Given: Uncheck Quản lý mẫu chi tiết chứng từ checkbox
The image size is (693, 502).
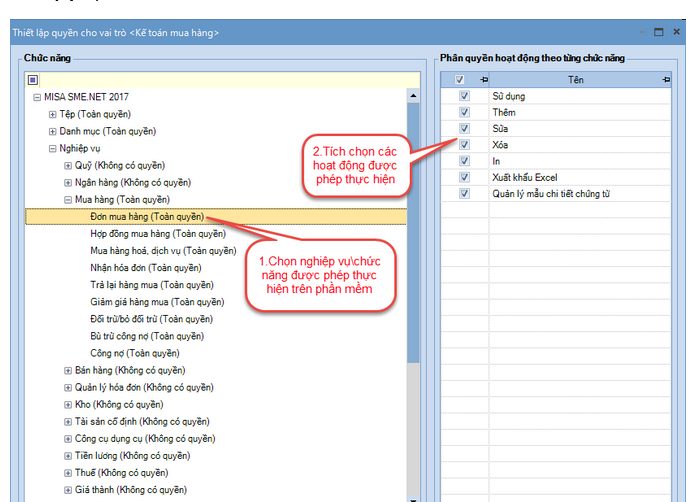Looking at the screenshot, I should coord(464,194).
